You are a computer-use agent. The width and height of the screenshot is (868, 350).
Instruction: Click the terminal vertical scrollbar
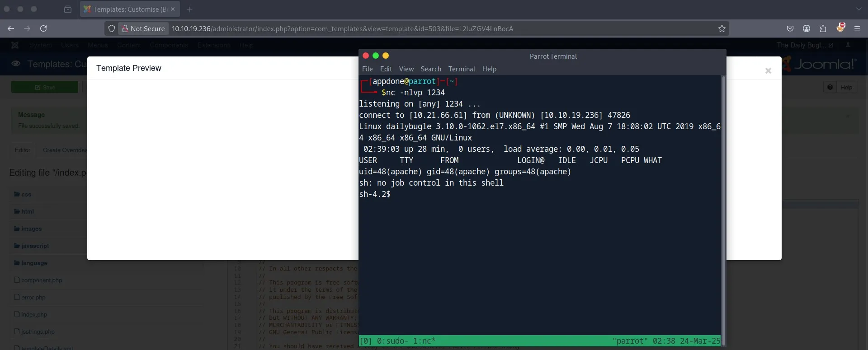[723, 210]
